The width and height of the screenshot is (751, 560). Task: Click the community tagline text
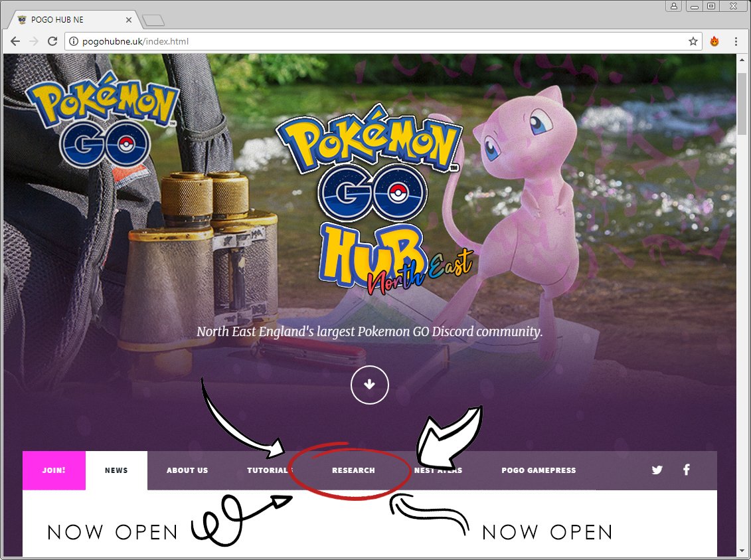(369, 331)
